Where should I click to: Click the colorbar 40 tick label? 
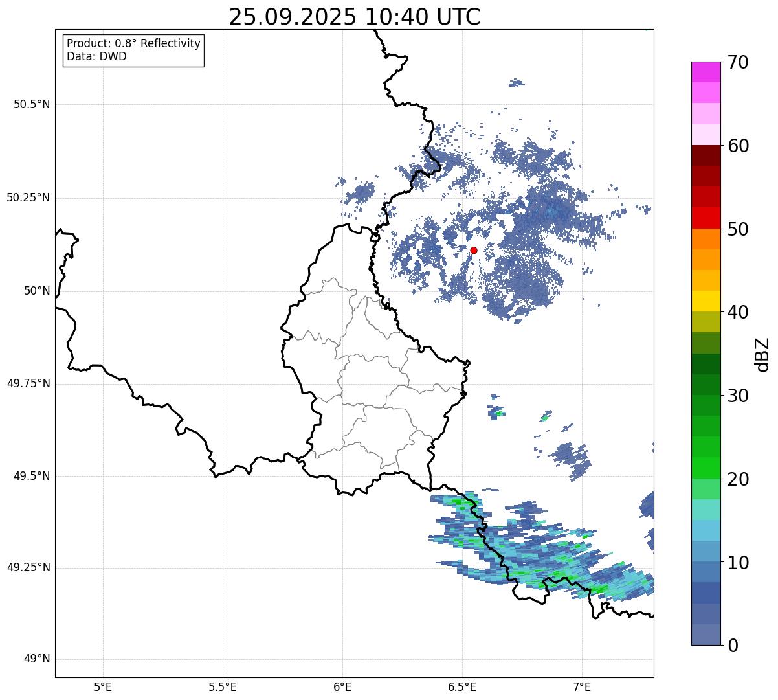pyautogui.click(x=738, y=312)
